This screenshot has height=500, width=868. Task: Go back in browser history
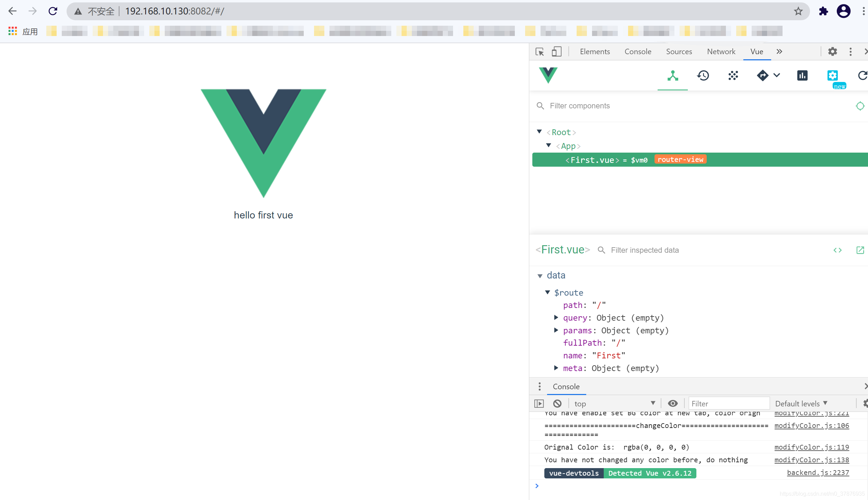[12, 11]
